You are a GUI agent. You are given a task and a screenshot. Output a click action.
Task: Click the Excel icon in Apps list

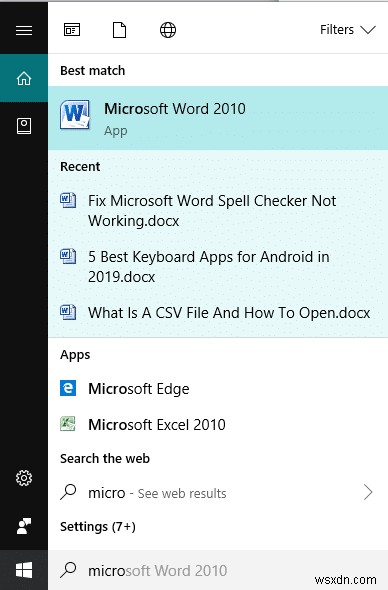68,424
